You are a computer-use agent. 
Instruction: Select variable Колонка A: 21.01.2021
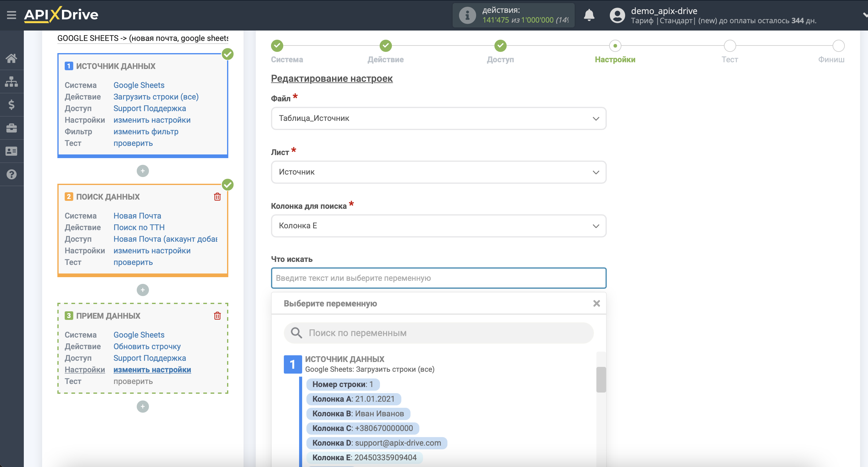click(x=353, y=399)
